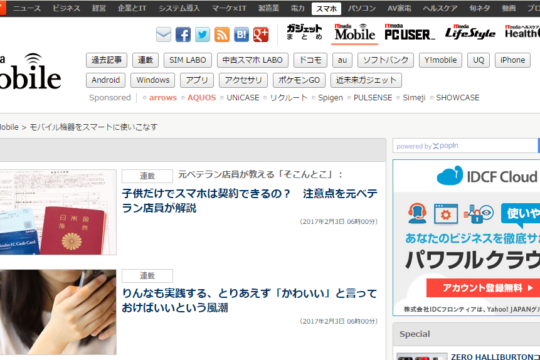Share via the Google+ icon

261,35
